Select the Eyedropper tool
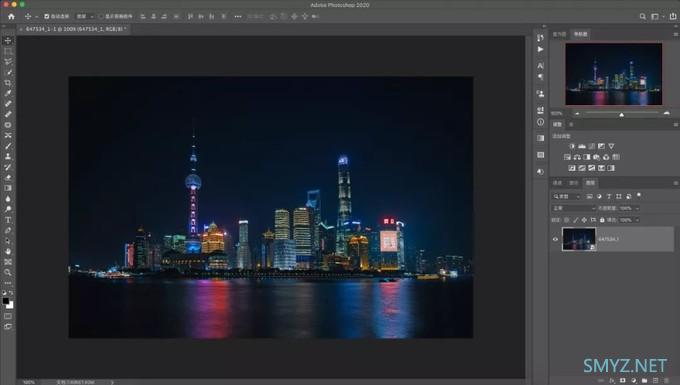The image size is (680, 385). pos(8,93)
